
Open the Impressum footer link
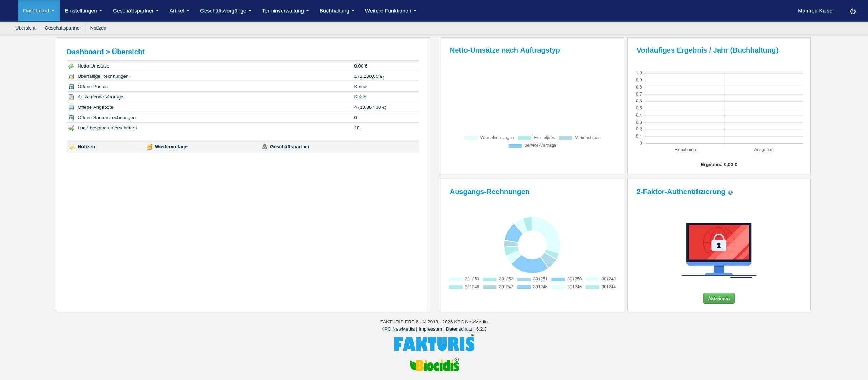point(430,329)
